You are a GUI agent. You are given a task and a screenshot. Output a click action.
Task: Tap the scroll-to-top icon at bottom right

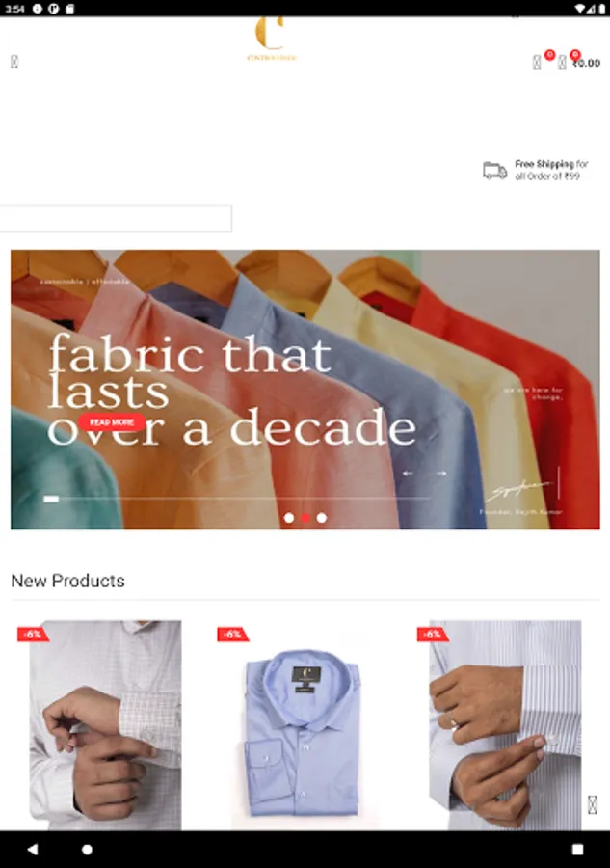pos(593,804)
